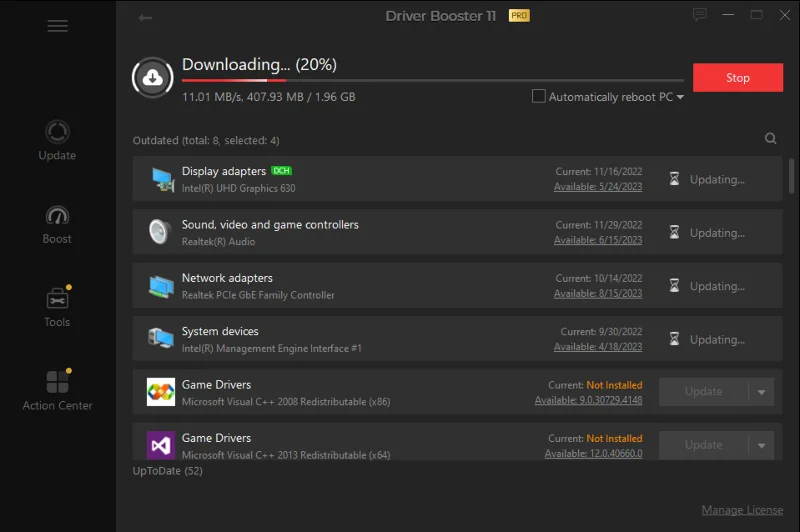Open dropdown beside Visual C++ 2013 Update
The image size is (800, 532).
(x=762, y=445)
